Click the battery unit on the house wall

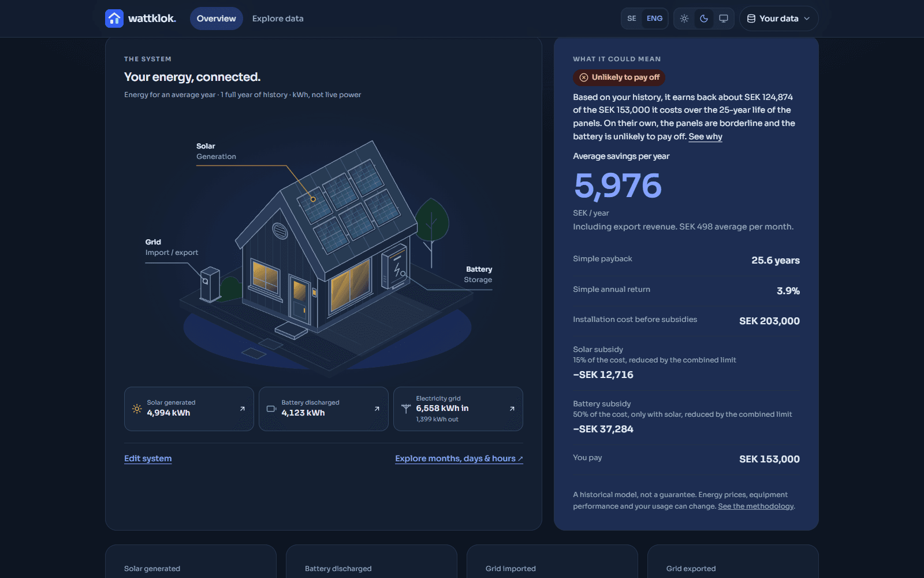395,267
